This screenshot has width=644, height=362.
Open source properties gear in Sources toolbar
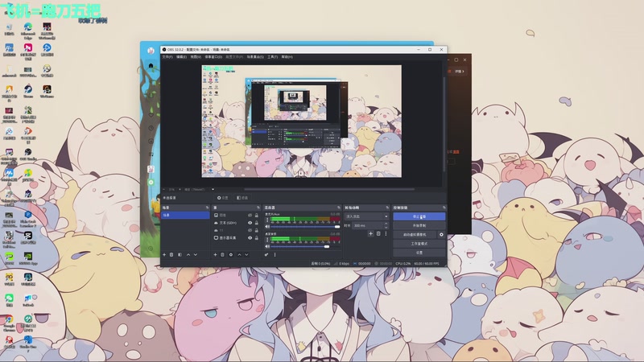coord(231,255)
